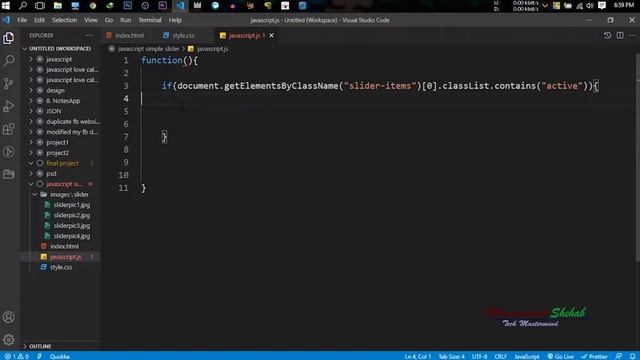Open index.html in the file tree
Image resolution: width=640 pixels, height=360 pixels.
[64, 246]
